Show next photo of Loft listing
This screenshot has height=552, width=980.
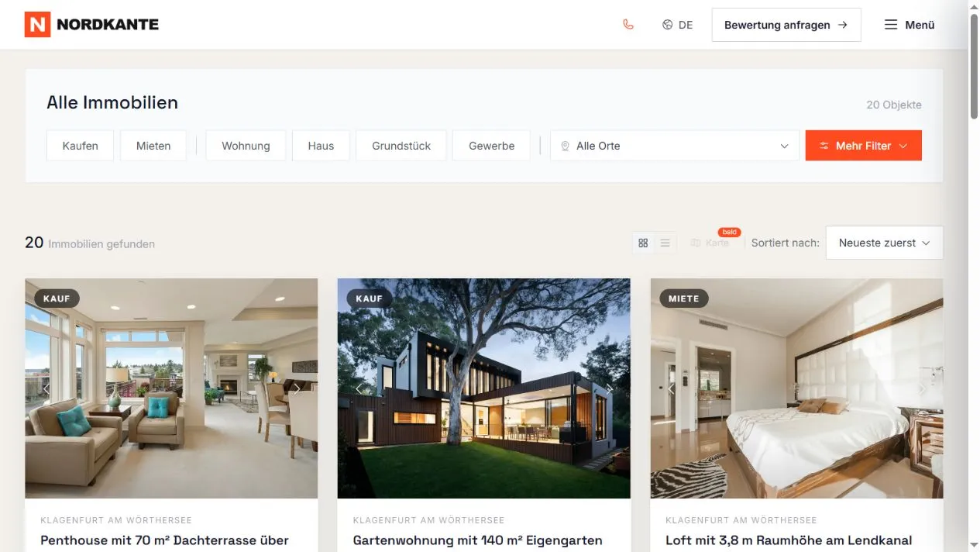click(x=922, y=388)
